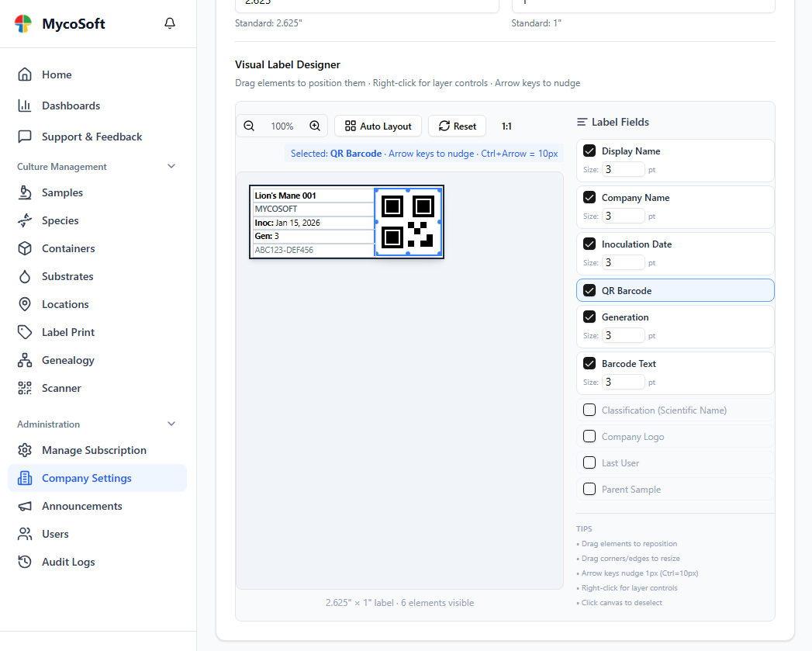
Task: Check the Parent Sample checkbox
Action: 589,490
